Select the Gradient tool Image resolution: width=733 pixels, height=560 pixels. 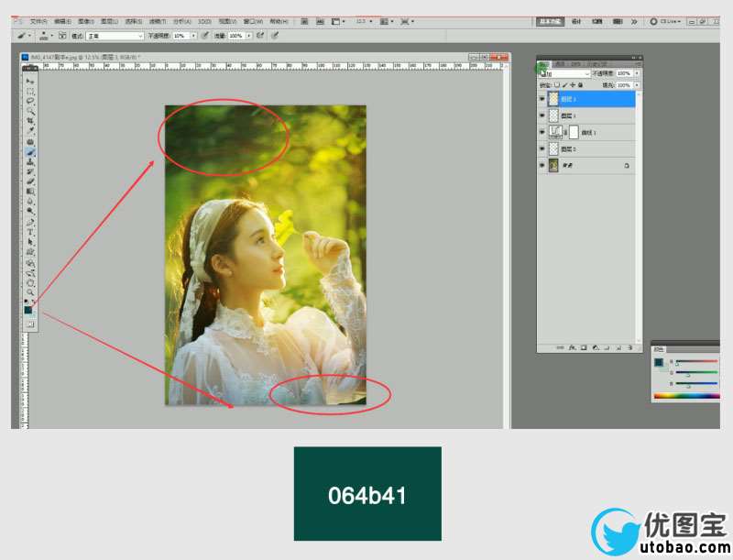(x=30, y=192)
